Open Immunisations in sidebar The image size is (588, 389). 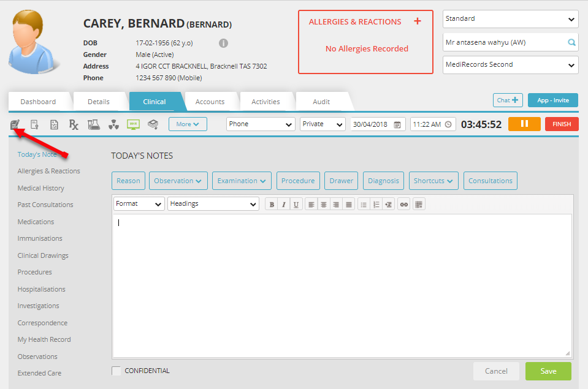coord(40,238)
